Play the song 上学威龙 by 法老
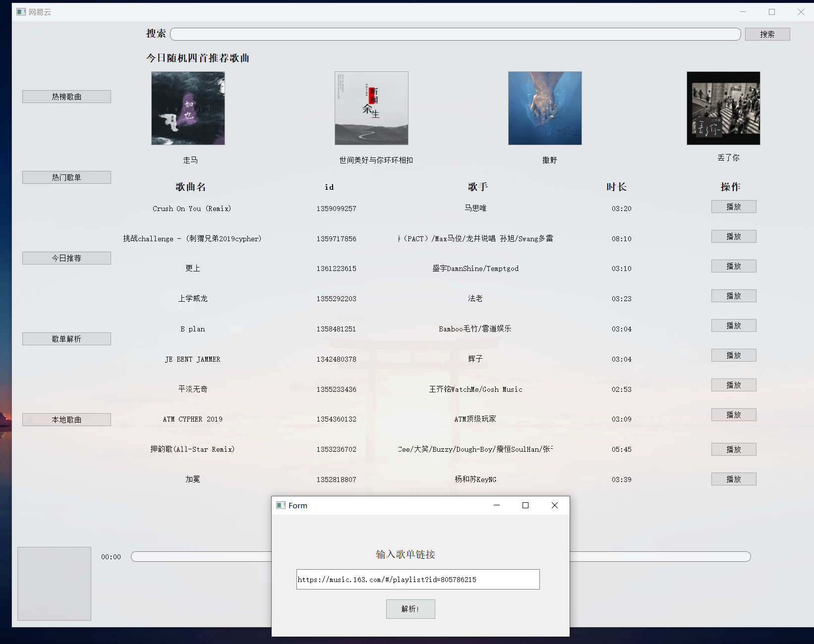This screenshot has height=644, width=814. [x=733, y=295]
